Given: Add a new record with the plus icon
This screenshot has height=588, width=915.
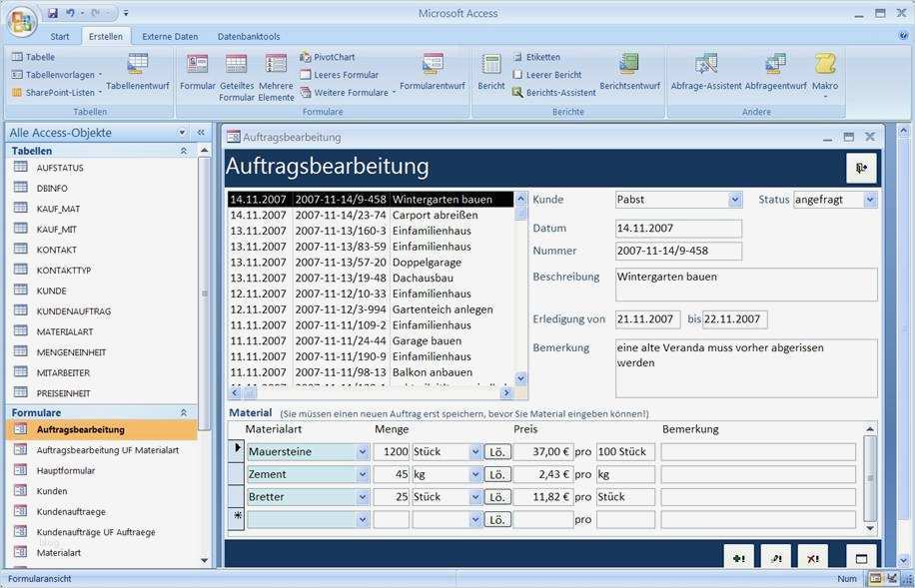Looking at the screenshot, I should click(x=738, y=557).
